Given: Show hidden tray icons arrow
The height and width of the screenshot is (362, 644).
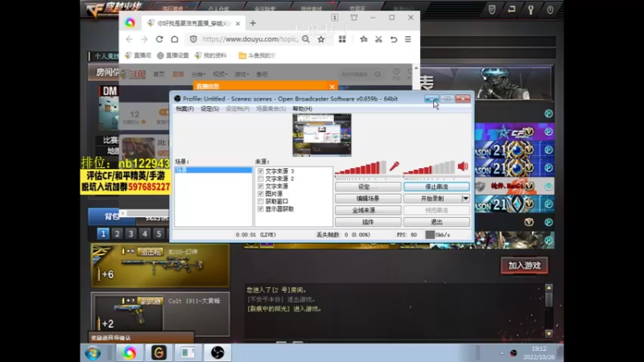Looking at the screenshot, I should 502,353.
